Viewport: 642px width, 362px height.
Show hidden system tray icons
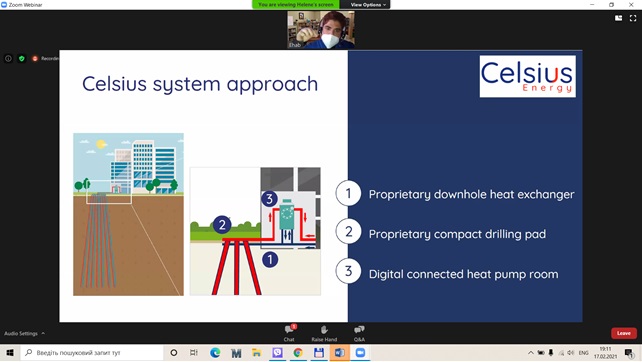pyautogui.click(x=531, y=353)
